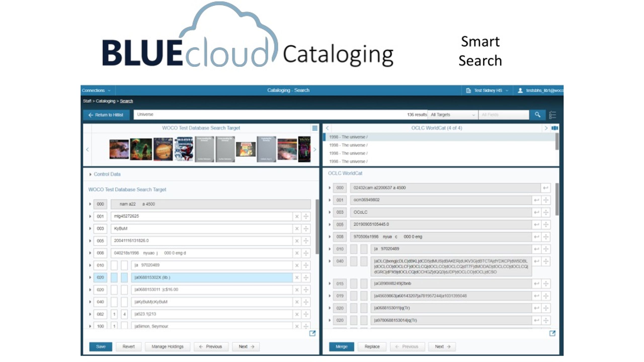Delete the highlighted 020 068815302X field
Viewport: 644px width, 362px height.
tap(297, 278)
